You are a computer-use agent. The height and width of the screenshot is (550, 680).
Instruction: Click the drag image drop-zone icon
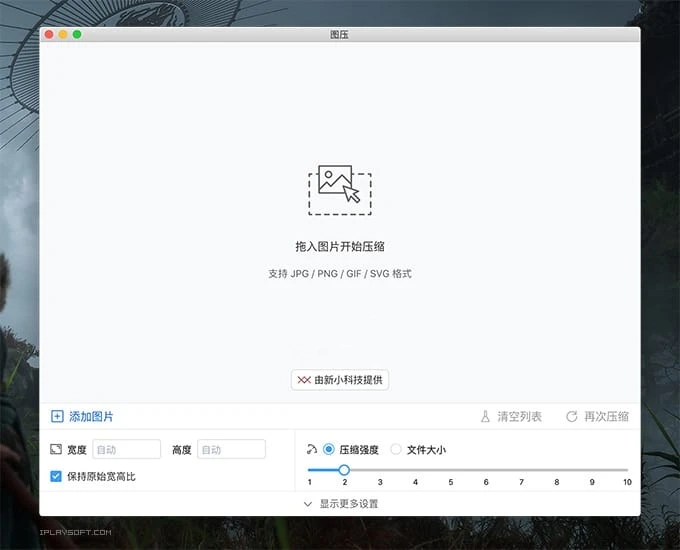tap(340, 190)
